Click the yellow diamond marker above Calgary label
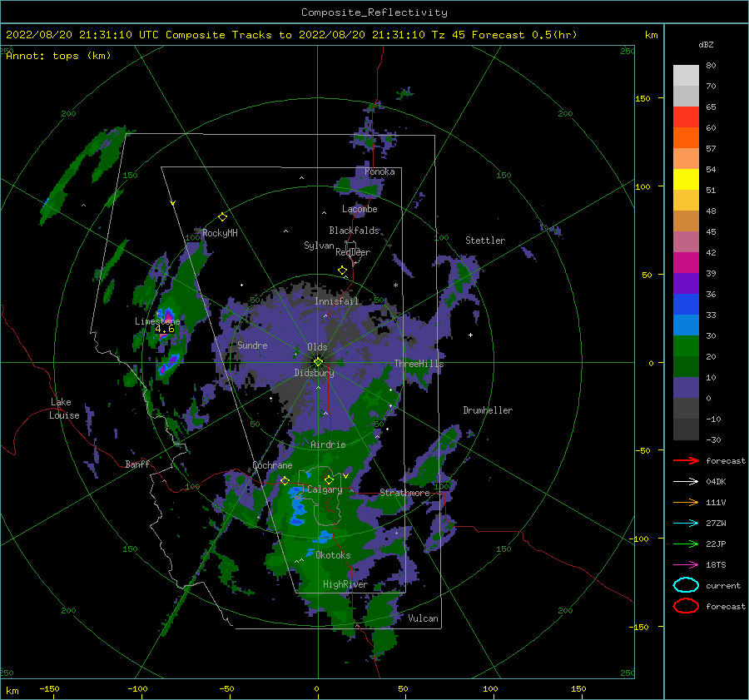Image resolution: width=749 pixels, height=700 pixels. 329,479
